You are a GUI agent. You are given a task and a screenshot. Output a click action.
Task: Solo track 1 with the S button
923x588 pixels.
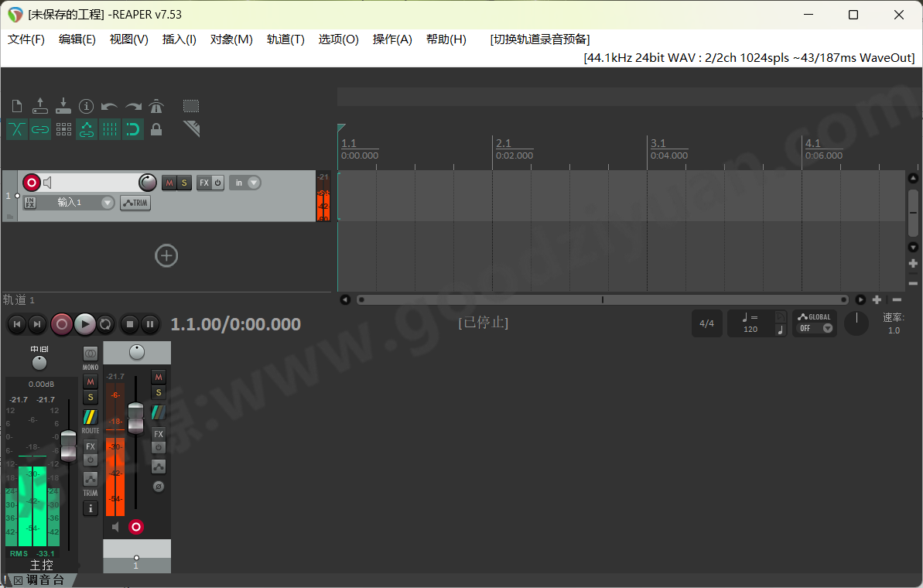(184, 183)
